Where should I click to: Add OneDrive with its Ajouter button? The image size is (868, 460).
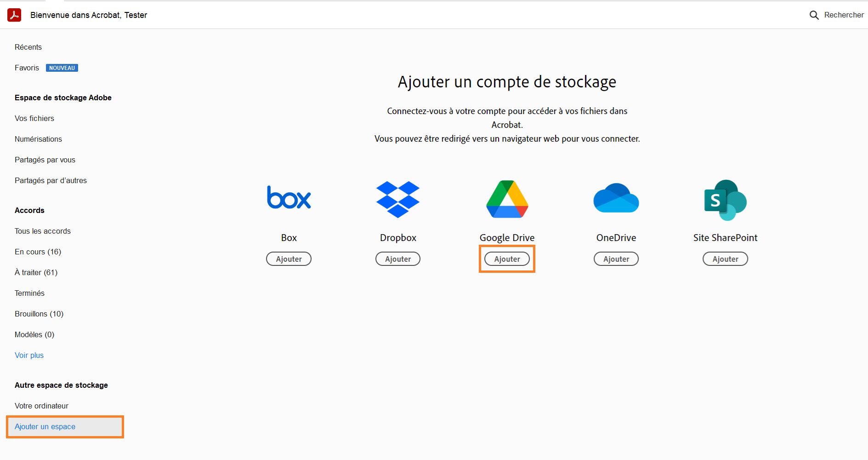coord(616,259)
